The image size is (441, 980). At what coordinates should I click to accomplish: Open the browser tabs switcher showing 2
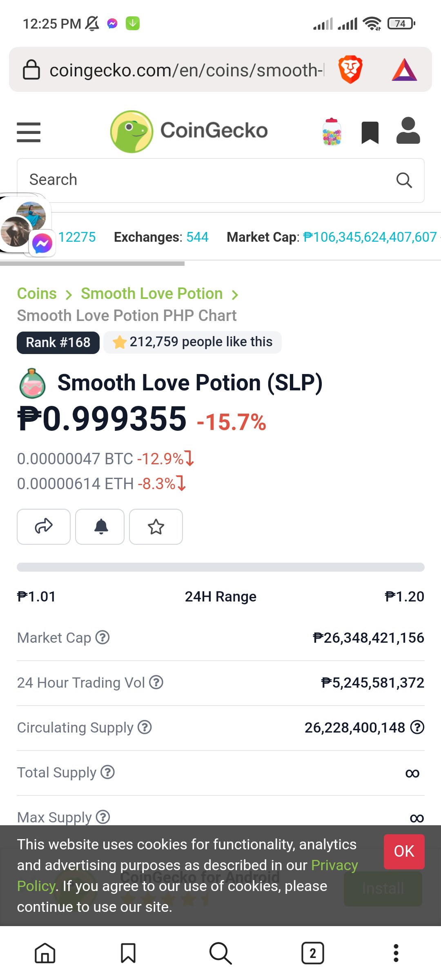(x=313, y=953)
